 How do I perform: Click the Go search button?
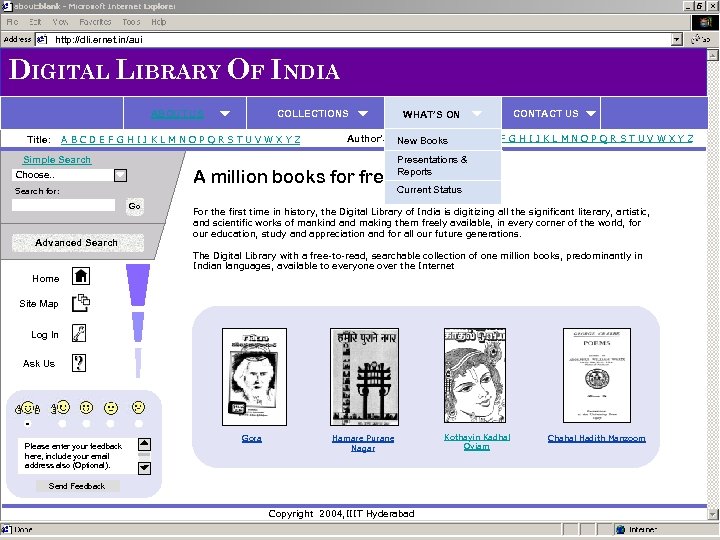click(x=135, y=206)
